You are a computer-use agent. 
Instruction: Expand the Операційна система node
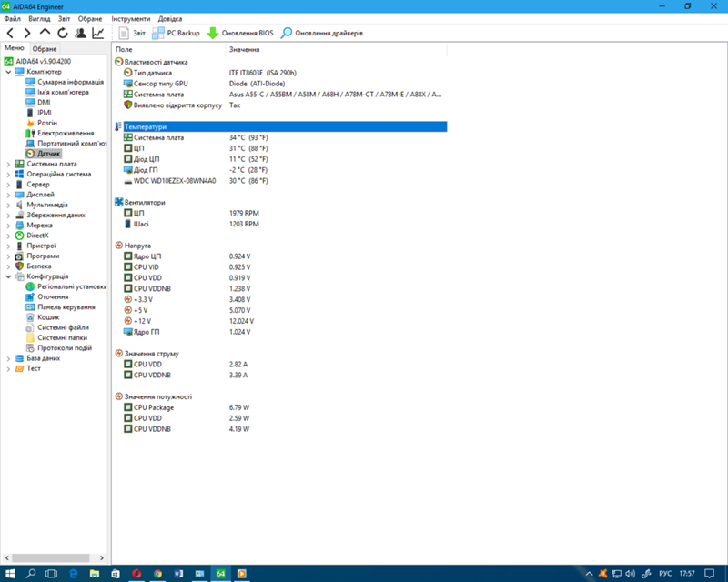(x=8, y=174)
